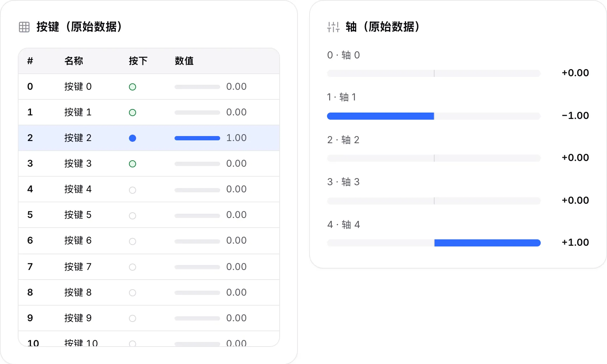Image resolution: width=607 pixels, height=364 pixels.
Task: Click the −1.00 value of 轴 1
Action: [575, 115]
